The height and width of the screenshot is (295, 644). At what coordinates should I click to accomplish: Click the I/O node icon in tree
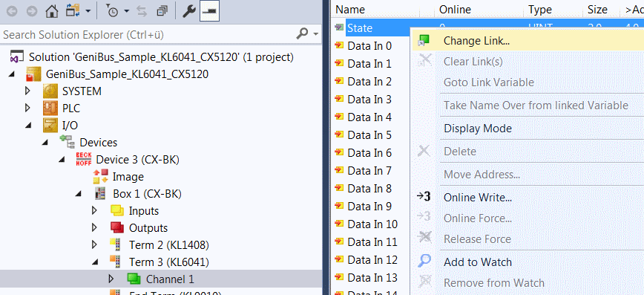[x=50, y=125]
